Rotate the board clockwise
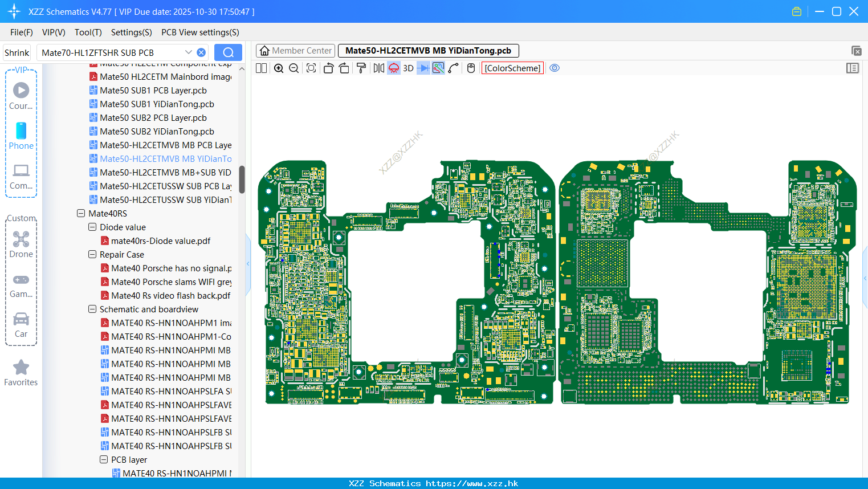The width and height of the screenshot is (868, 489). 344,68
